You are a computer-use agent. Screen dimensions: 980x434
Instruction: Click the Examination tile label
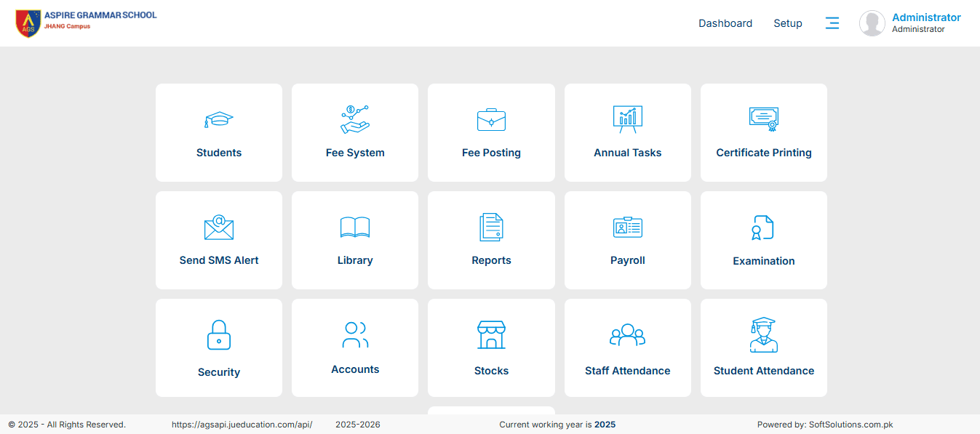click(764, 261)
